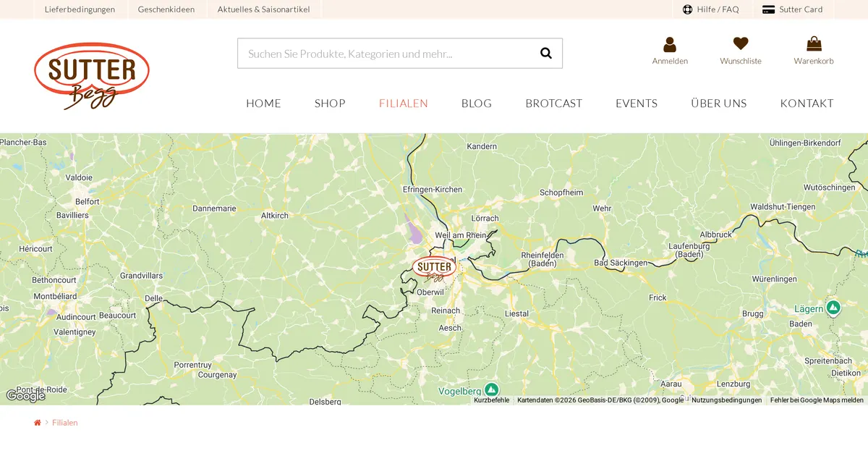Click Belfort label on the map
Viewport: 868px width, 456px height.
(x=88, y=202)
